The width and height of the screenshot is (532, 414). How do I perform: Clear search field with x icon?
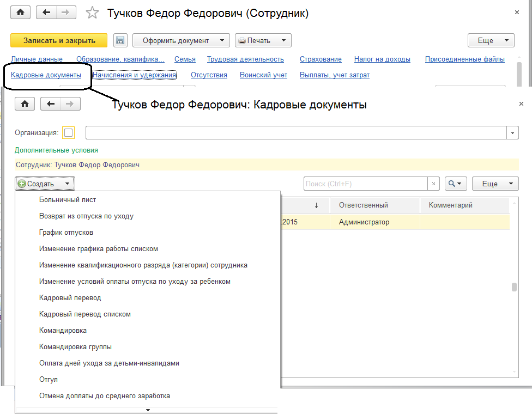(x=433, y=184)
